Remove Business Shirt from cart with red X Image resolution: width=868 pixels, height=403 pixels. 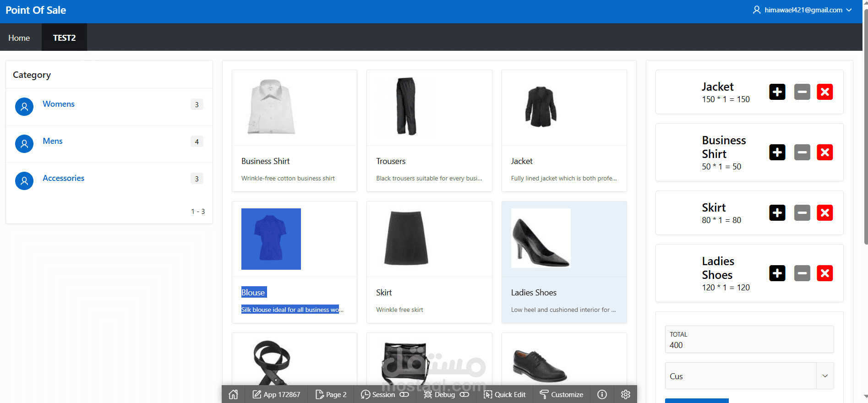pyautogui.click(x=825, y=152)
